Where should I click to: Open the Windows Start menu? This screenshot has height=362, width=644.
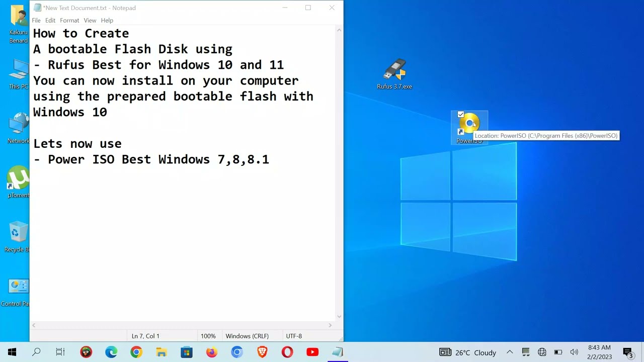point(12,352)
